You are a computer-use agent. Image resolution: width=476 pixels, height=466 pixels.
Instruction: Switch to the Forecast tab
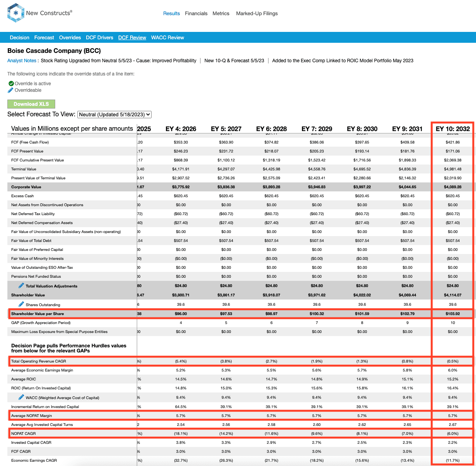tap(44, 38)
